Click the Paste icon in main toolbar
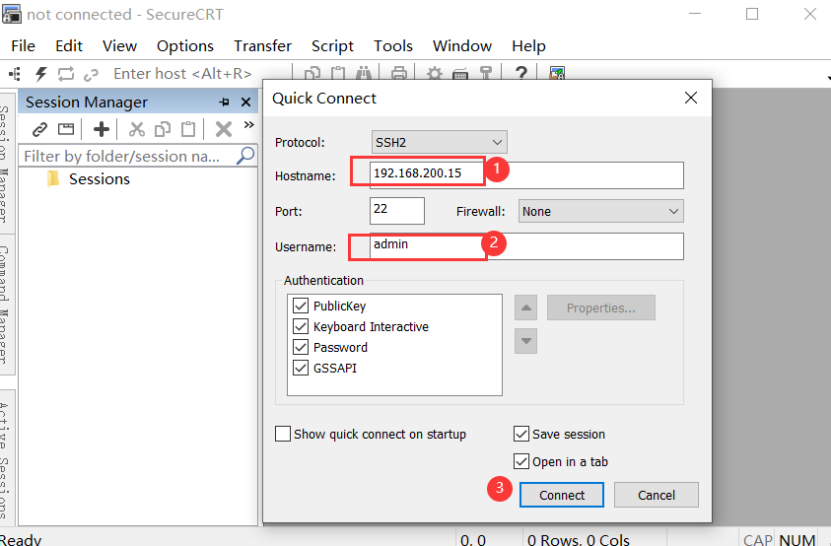Image resolution: width=831 pixels, height=546 pixels. (338, 74)
